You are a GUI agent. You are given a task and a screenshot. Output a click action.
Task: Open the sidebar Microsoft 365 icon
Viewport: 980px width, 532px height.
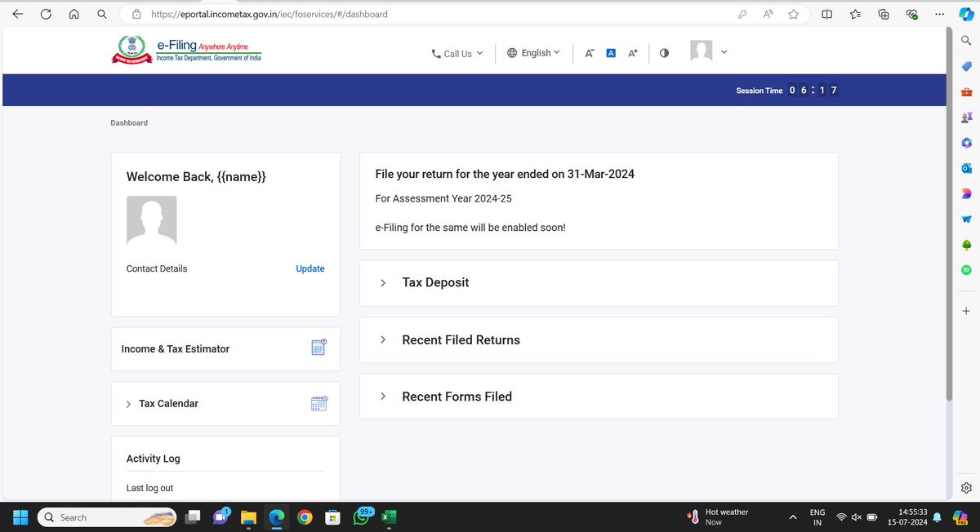966,143
